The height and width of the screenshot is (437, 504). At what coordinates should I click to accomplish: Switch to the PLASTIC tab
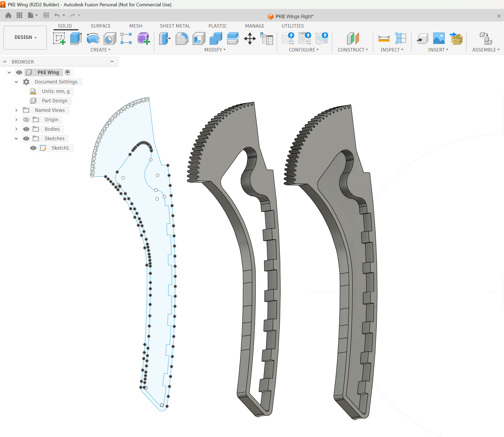click(218, 26)
